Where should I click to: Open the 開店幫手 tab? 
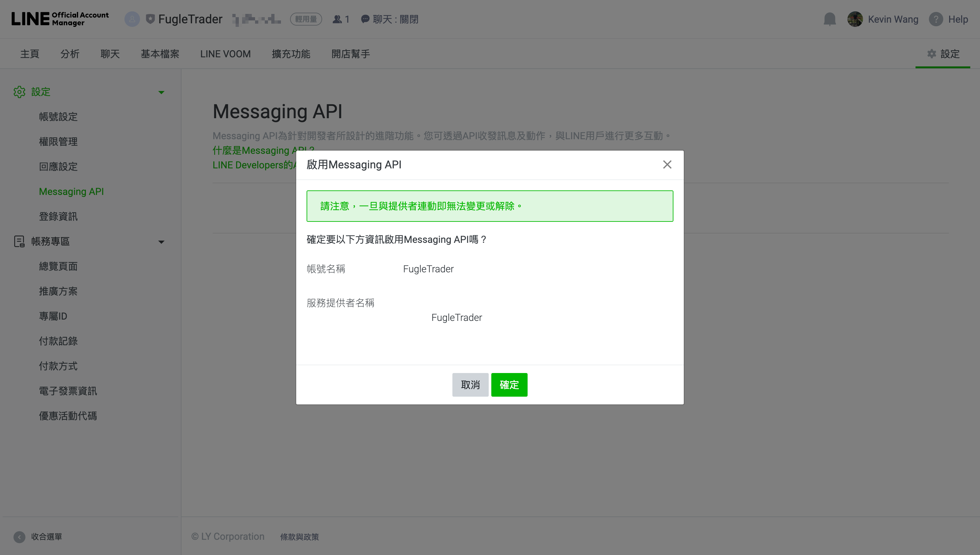(x=351, y=54)
